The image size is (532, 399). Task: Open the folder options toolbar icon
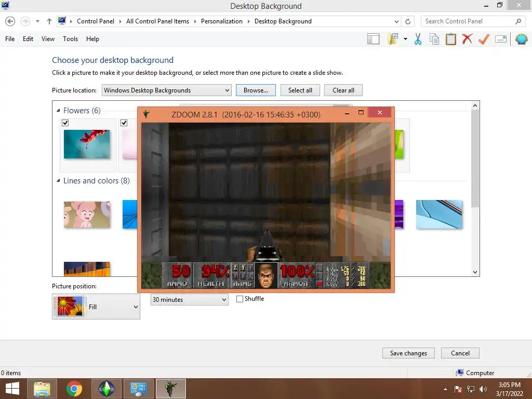click(x=393, y=39)
